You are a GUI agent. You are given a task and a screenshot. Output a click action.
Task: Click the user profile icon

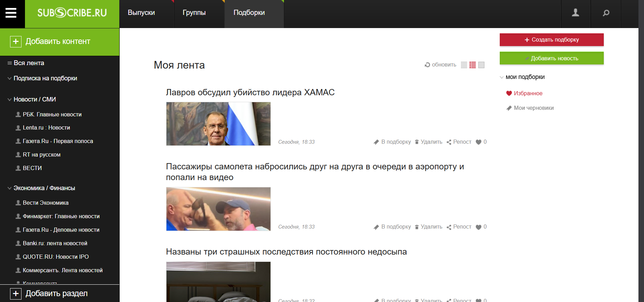[x=575, y=13]
